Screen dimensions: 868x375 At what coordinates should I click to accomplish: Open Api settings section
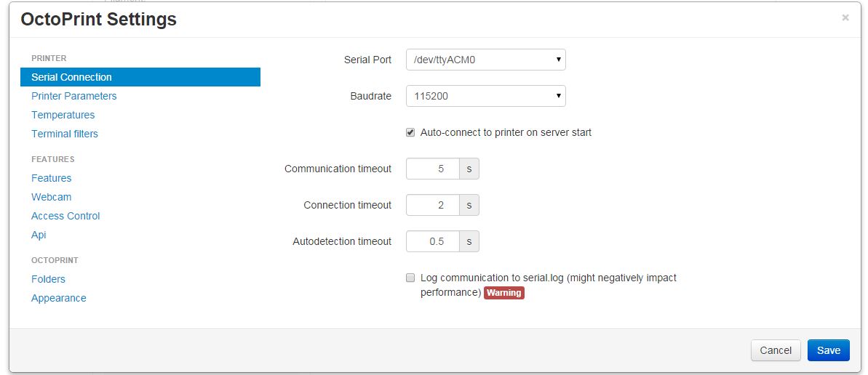click(x=39, y=235)
